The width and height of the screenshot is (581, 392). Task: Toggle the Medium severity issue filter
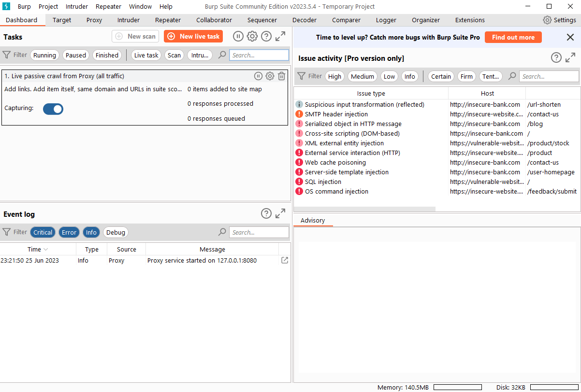[363, 76]
